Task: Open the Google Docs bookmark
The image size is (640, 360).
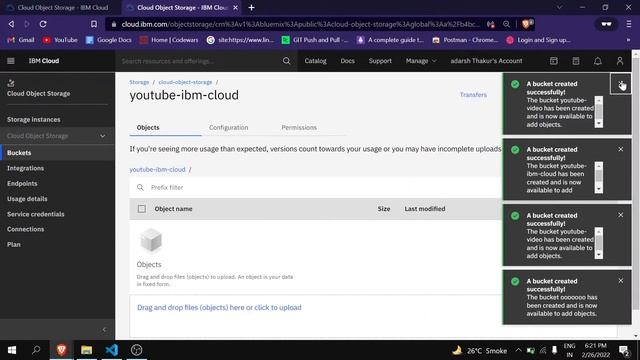Action: pyautogui.click(x=109, y=40)
